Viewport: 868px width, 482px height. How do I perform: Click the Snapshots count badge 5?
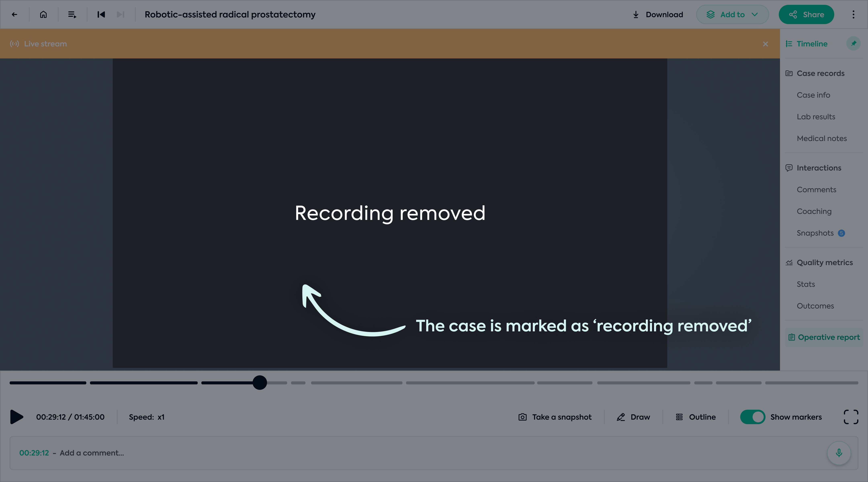click(841, 233)
